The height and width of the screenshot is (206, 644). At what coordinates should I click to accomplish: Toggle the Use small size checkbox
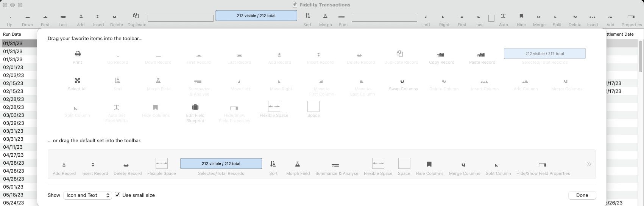pos(118,195)
